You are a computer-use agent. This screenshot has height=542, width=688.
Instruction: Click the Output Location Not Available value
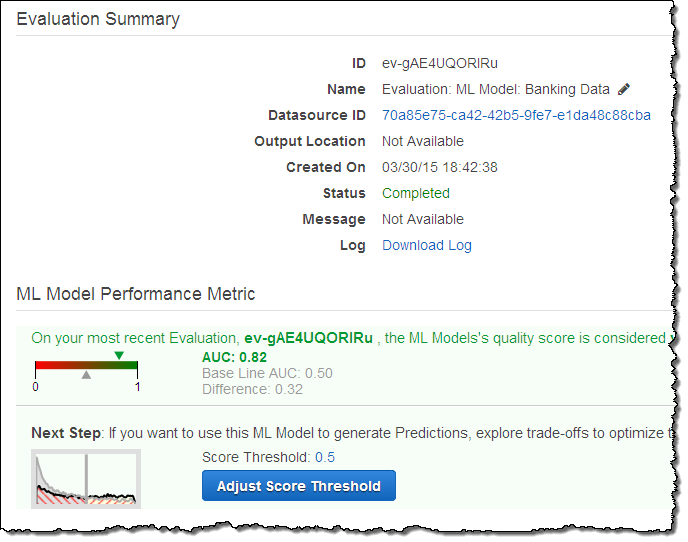[423, 141]
